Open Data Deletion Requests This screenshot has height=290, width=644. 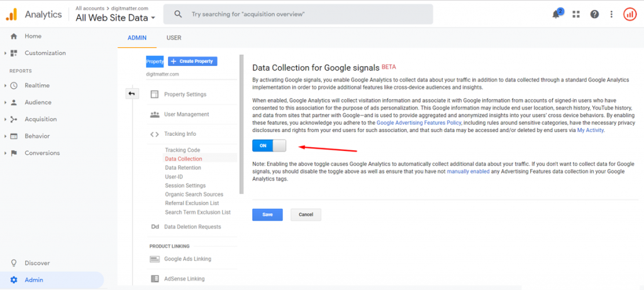(192, 226)
